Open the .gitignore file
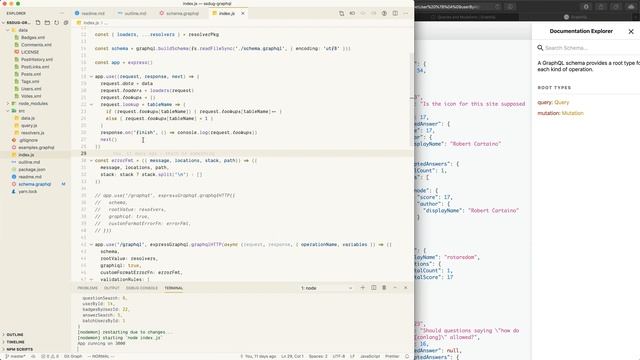Viewport: 640px width, 360px height. tap(28, 140)
